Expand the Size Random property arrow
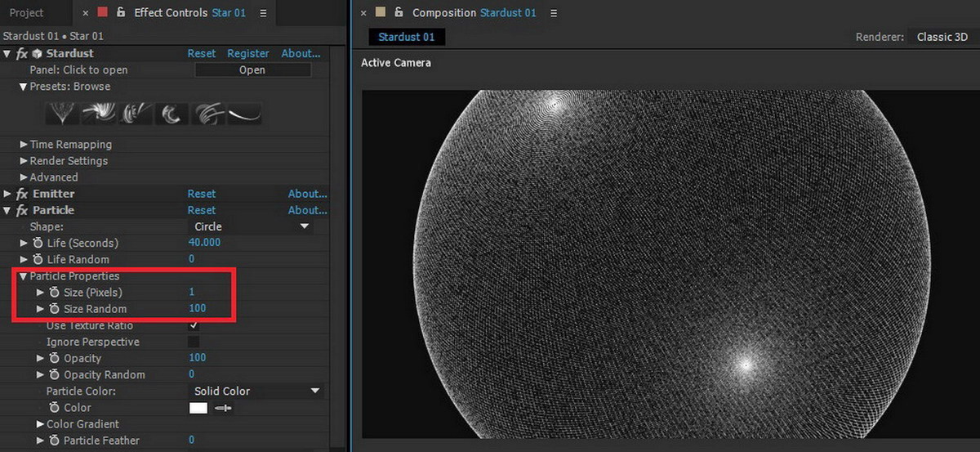The image size is (980, 452). coord(40,309)
